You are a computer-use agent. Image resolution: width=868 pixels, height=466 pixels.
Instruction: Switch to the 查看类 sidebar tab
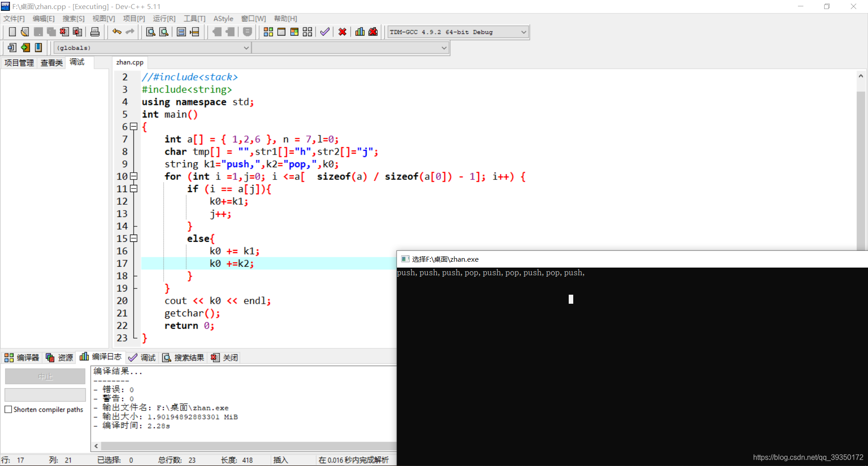(52, 63)
